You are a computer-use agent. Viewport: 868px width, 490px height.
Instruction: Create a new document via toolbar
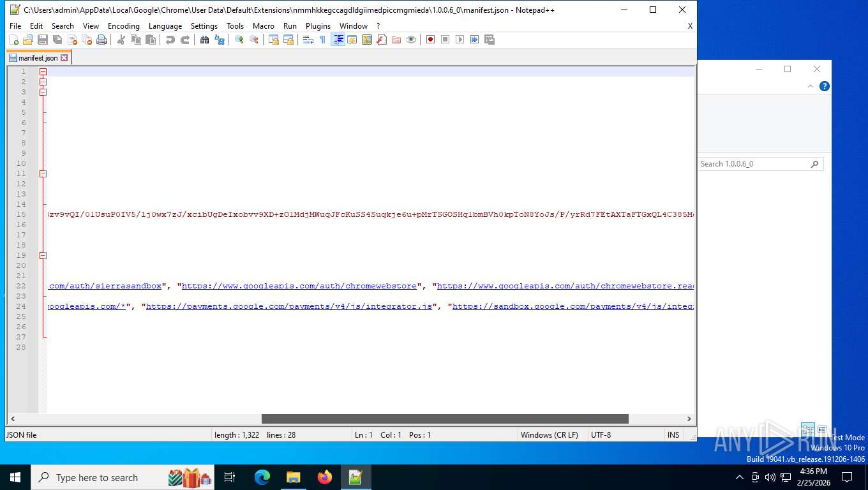pyautogui.click(x=13, y=40)
